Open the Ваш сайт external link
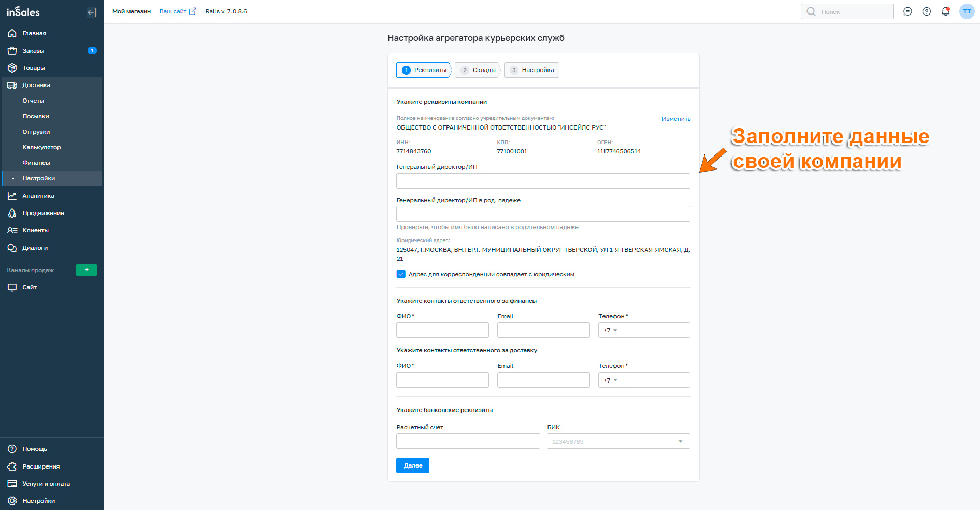The height and width of the screenshot is (510, 980). coord(177,11)
